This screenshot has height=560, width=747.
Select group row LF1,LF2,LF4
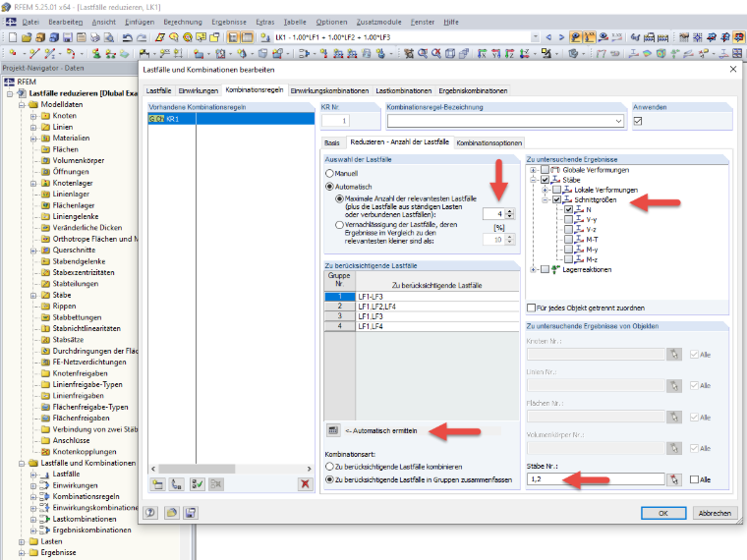[x=422, y=307]
